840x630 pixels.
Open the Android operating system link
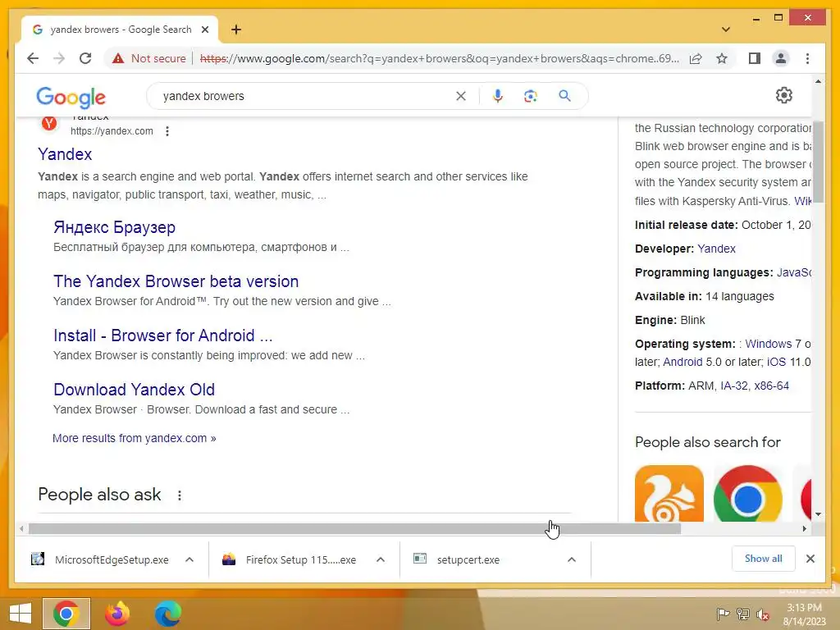(682, 362)
